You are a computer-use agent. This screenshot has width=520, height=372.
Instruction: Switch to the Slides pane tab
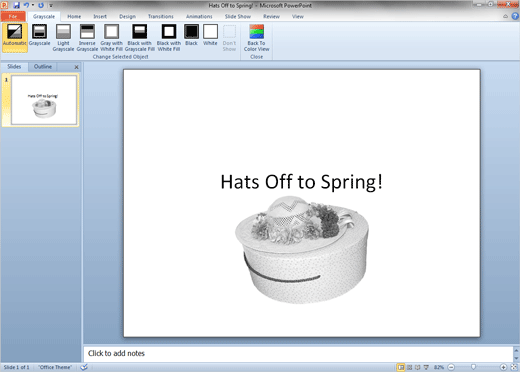pos(14,67)
